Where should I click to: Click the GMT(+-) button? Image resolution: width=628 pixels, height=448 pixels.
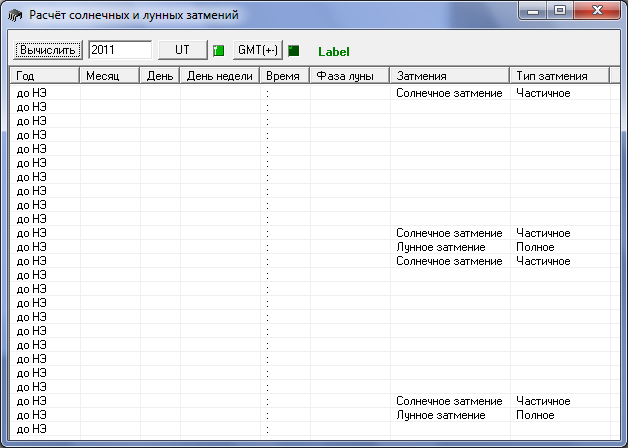click(257, 50)
